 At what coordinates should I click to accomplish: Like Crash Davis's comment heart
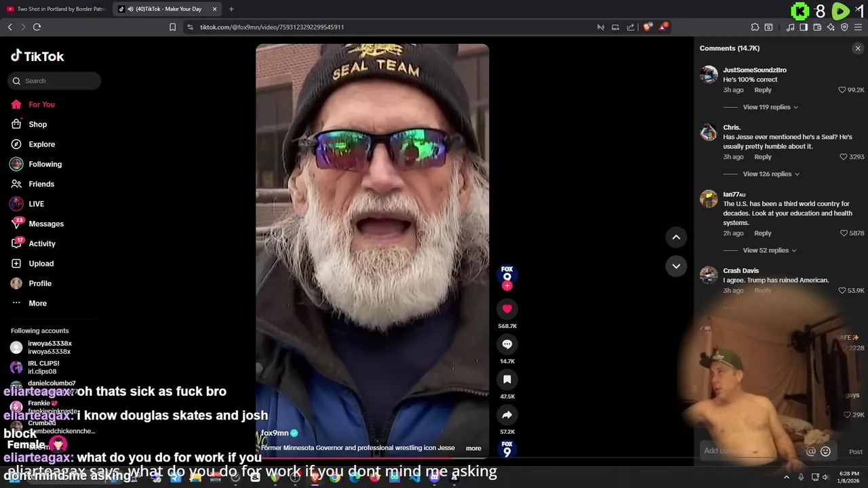842,291
